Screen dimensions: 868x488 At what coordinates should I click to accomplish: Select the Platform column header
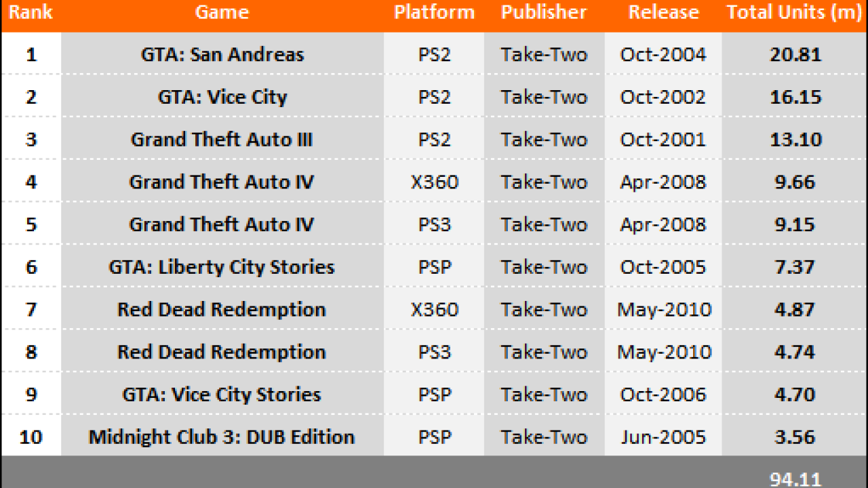(434, 12)
